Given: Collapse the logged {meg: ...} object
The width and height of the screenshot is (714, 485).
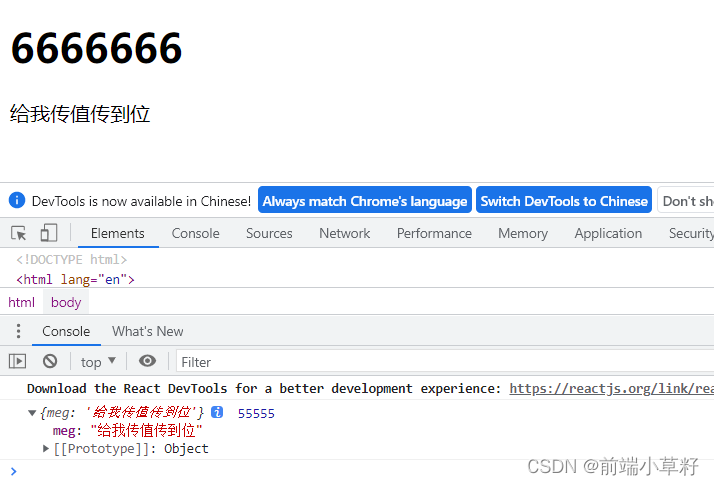Looking at the screenshot, I should pos(32,413).
